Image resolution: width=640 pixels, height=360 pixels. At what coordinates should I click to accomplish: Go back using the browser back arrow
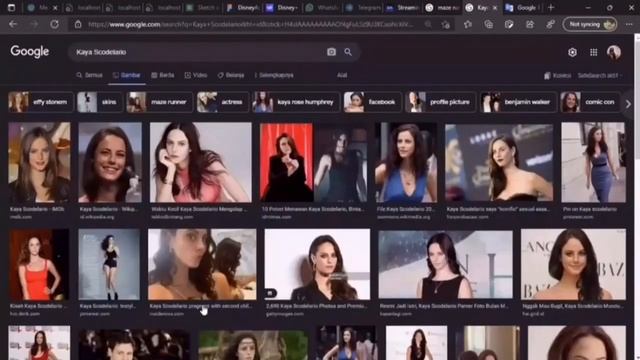[x=13, y=24]
